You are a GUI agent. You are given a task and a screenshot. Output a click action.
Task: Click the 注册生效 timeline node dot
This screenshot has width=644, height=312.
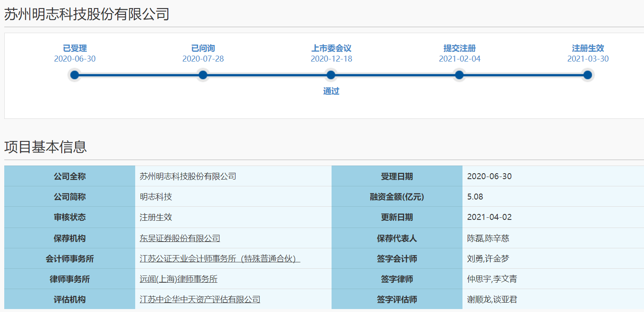pos(587,75)
